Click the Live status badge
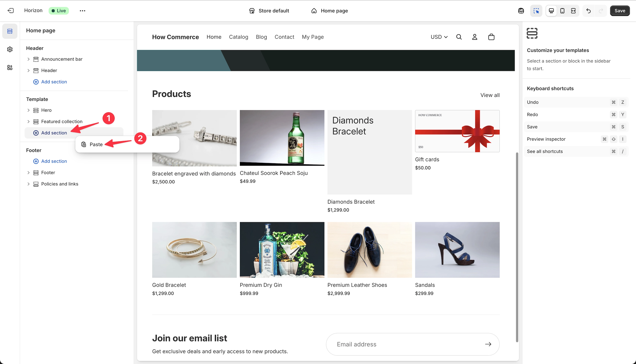This screenshot has height=364, width=636. coord(59,11)
